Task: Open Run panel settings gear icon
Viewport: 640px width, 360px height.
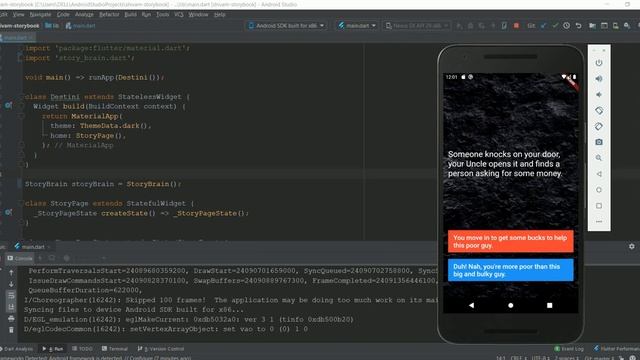Action: [631, 247]
